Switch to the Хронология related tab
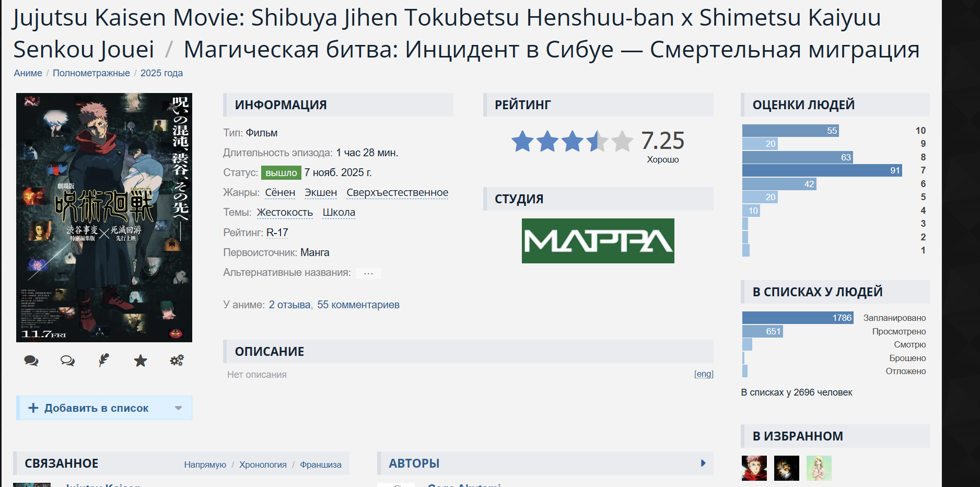This screenshot has width=980, height=487. pyautogui.click(x=263, y=465)
